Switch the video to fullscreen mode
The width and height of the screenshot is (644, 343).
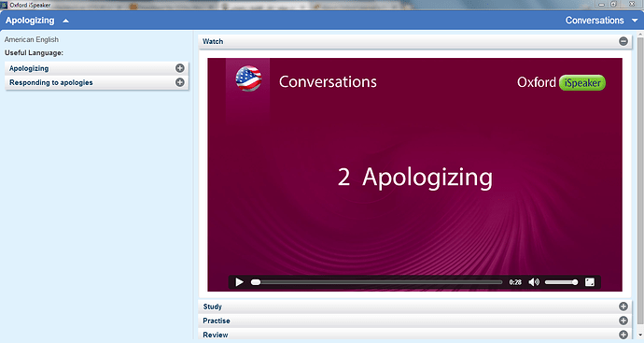pos(590,282)
